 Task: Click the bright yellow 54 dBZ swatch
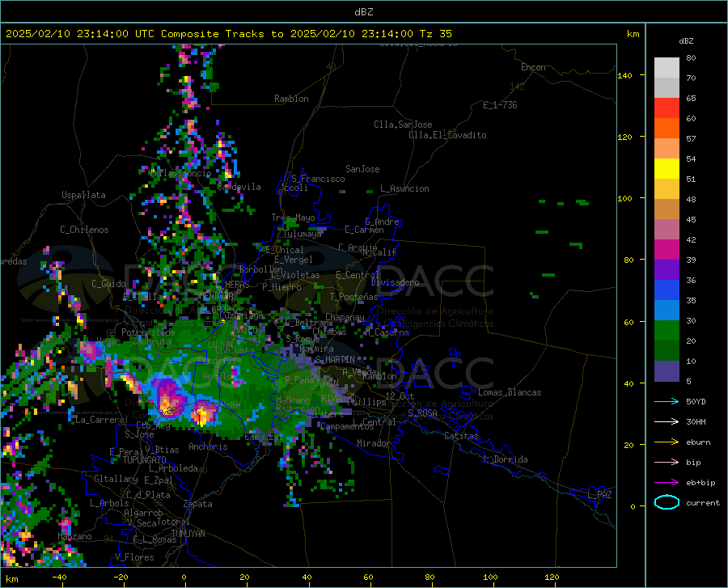click(667, 169)
